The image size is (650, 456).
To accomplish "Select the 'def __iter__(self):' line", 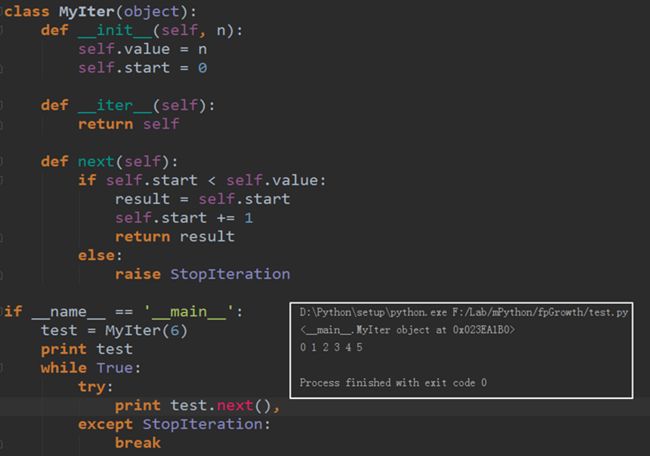I will (128, 105).
